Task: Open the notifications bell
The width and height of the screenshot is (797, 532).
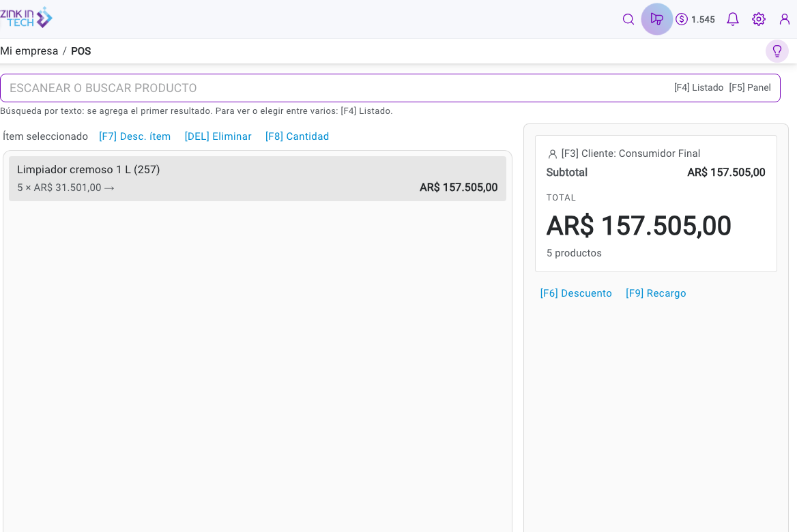Action: pos(732,19)
